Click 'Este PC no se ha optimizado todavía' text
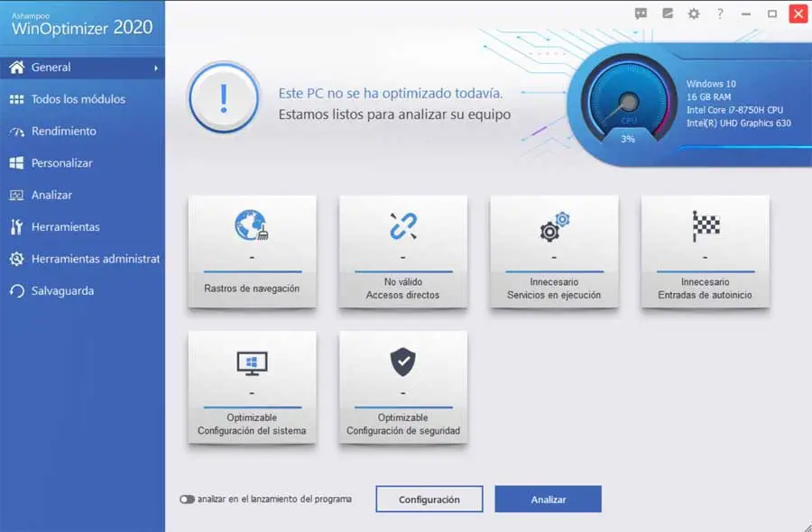The height and width of the screenshot is (532, 812). 391,94
